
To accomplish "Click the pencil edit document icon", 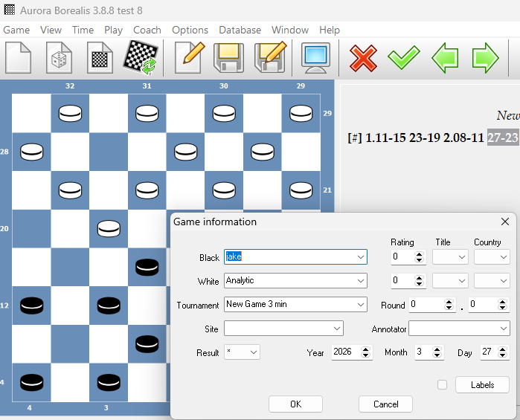I will [189, 58].
